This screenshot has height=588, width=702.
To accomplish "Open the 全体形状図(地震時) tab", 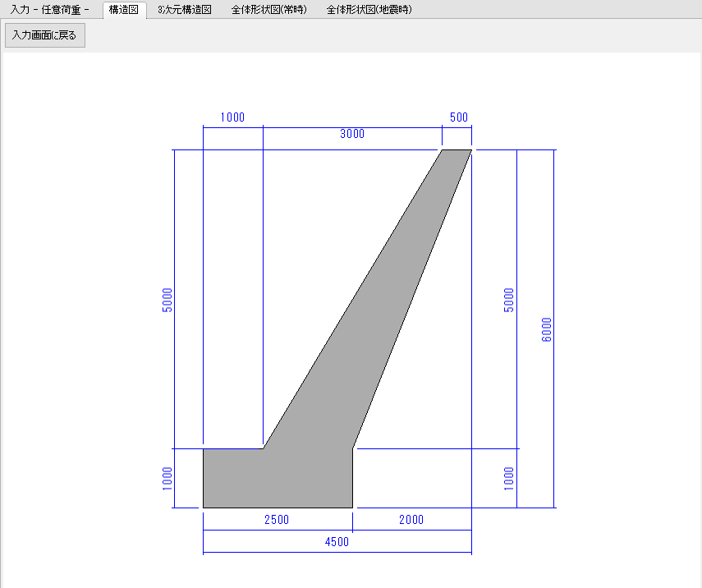I will 369,9.
